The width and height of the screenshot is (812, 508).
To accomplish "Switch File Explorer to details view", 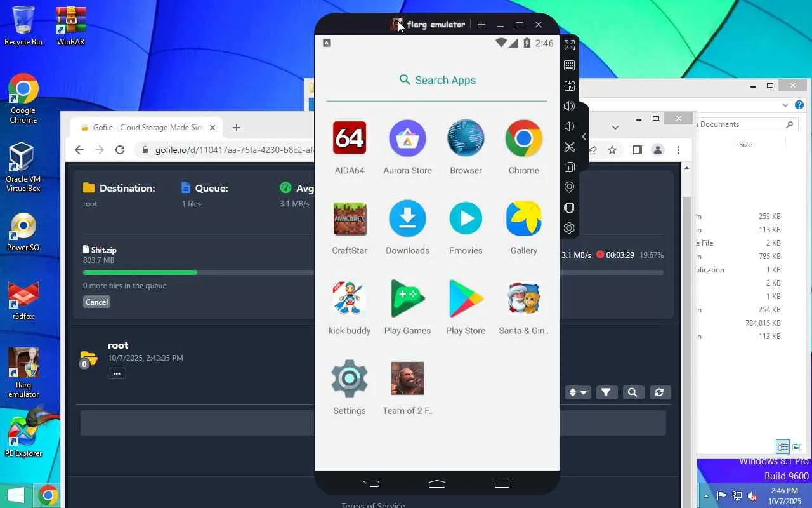I will 783,446.
